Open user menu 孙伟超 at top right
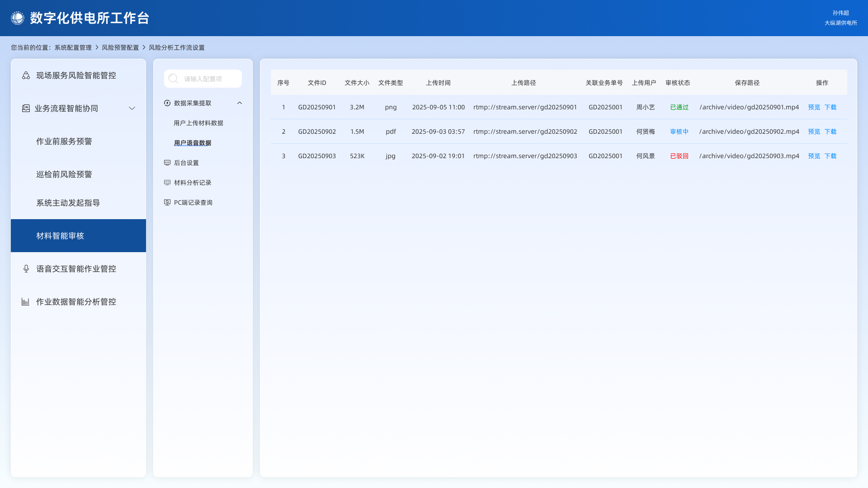 pyautogui.click(x=840, y=13)
